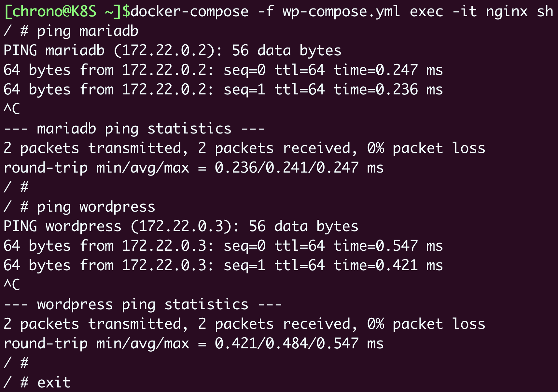Click the "mariadb ping statistics" heading line
This screenshot has width=558, height=392.
(x=134, y=129)
